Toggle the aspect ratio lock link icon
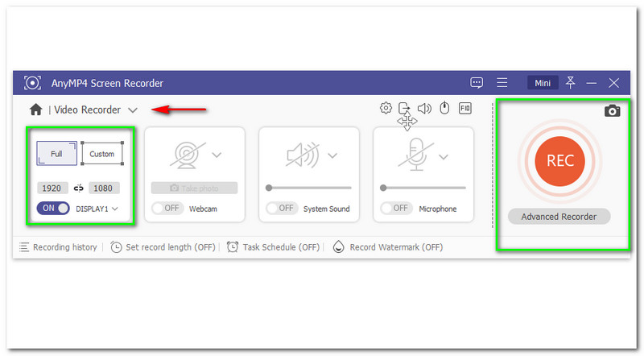This screenshot has width=644, height=356. pos(78,188)
